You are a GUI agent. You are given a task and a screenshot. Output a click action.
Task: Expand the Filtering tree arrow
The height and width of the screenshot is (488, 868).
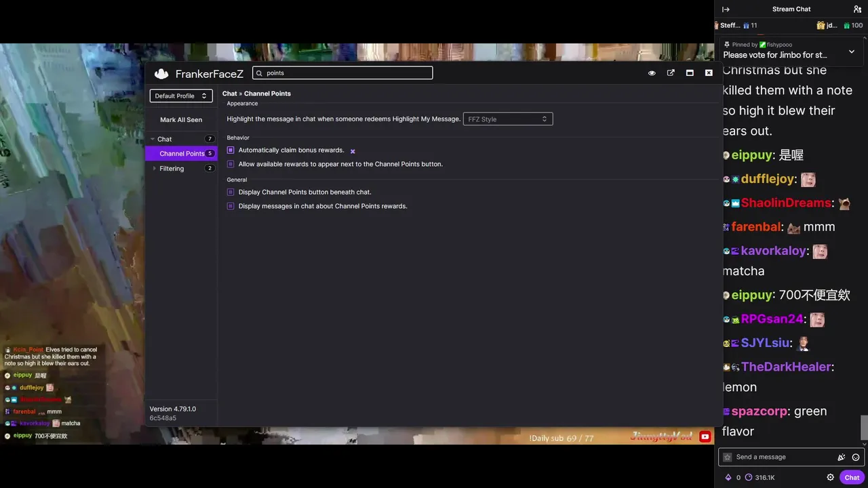155,169
